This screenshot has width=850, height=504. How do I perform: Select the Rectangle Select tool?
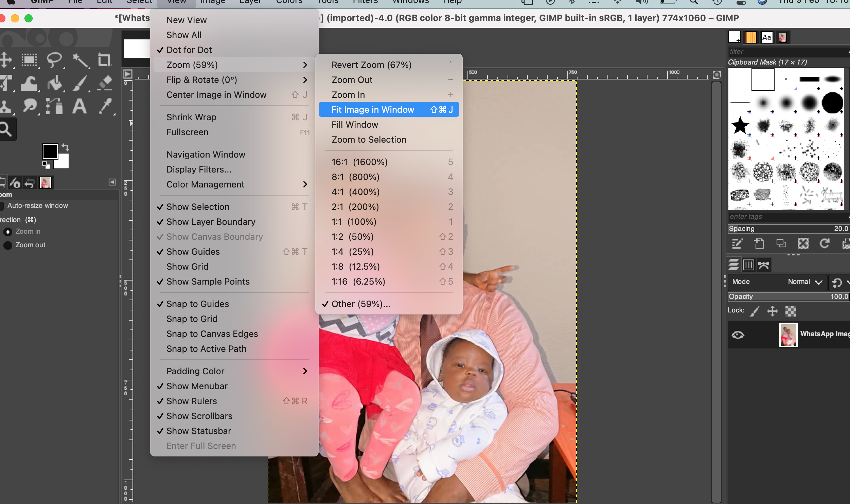pos(29,60)
